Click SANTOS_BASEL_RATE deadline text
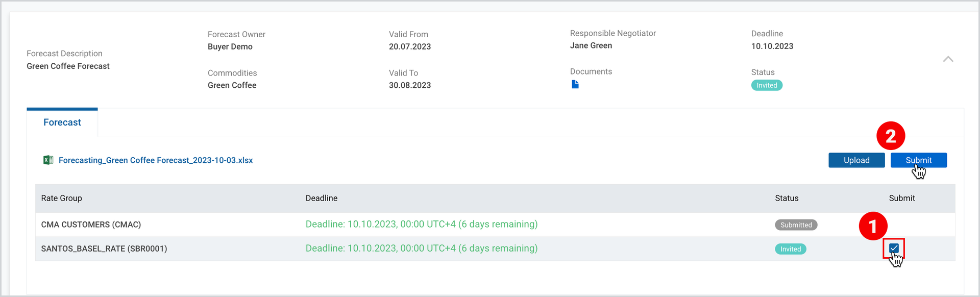Image resolution: width=980 pixels, height=297 pixels. [x=422, y=248]
